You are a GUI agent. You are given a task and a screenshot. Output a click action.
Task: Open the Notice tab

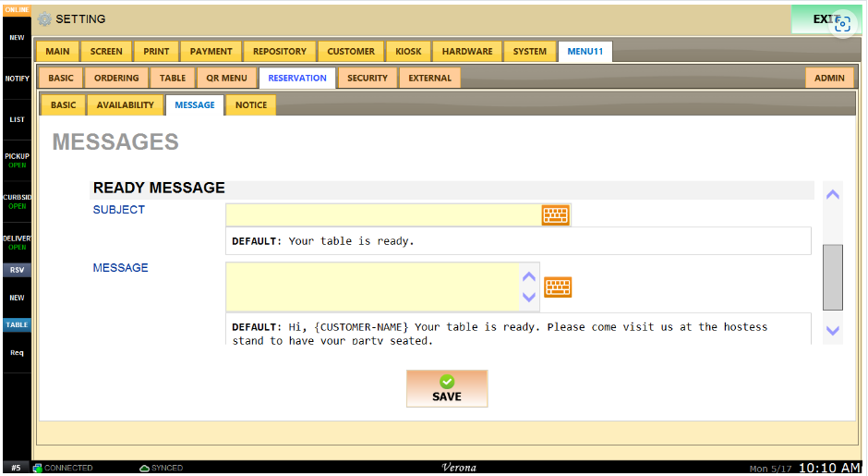click(250, 105)
